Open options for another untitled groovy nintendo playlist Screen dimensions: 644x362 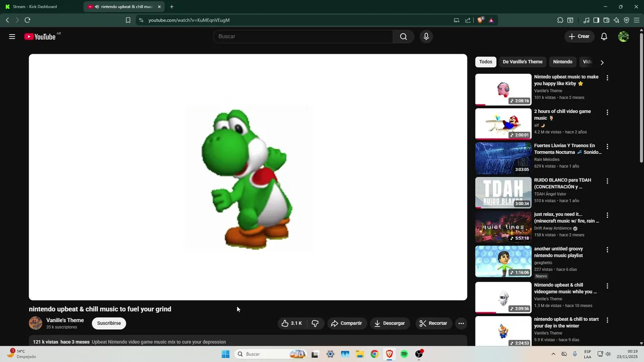(607, 249)
